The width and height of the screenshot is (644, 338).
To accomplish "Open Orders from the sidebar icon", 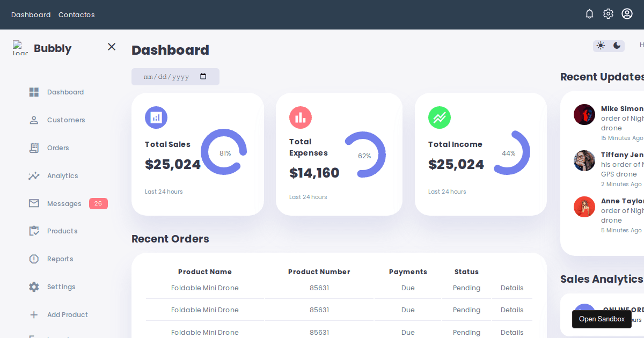I will click(33, 148).
